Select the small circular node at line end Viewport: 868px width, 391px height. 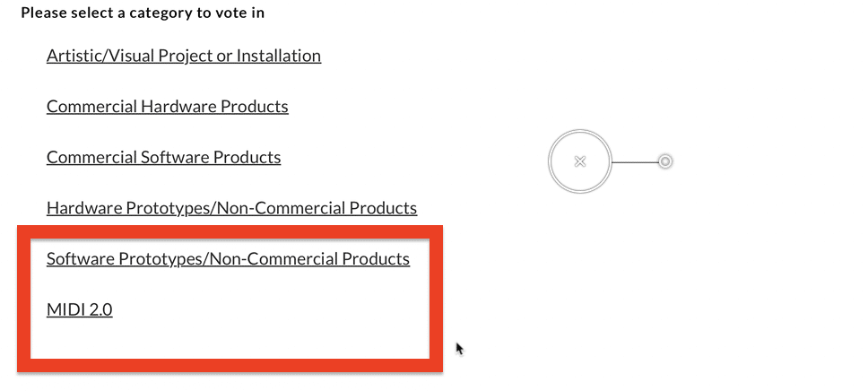click(x=664, y=161)
